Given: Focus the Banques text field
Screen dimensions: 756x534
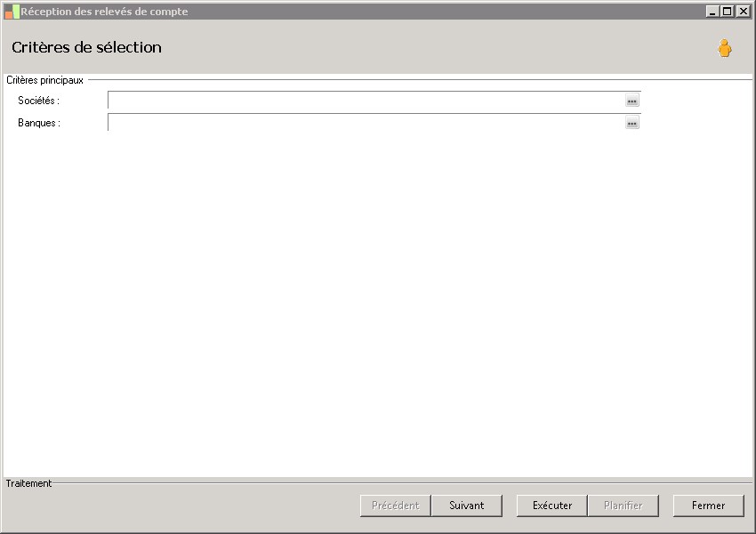Looking at the screenshot, I should 366,123.
